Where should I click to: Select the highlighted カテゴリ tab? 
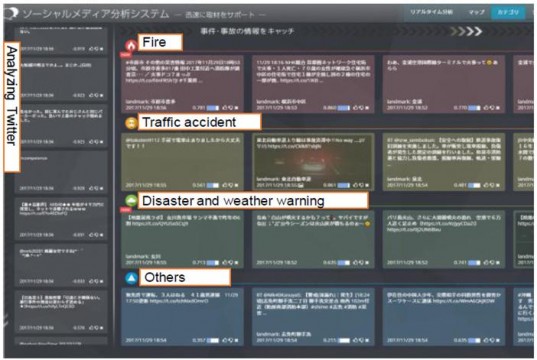pyautogui.click(x=508, y=12)
